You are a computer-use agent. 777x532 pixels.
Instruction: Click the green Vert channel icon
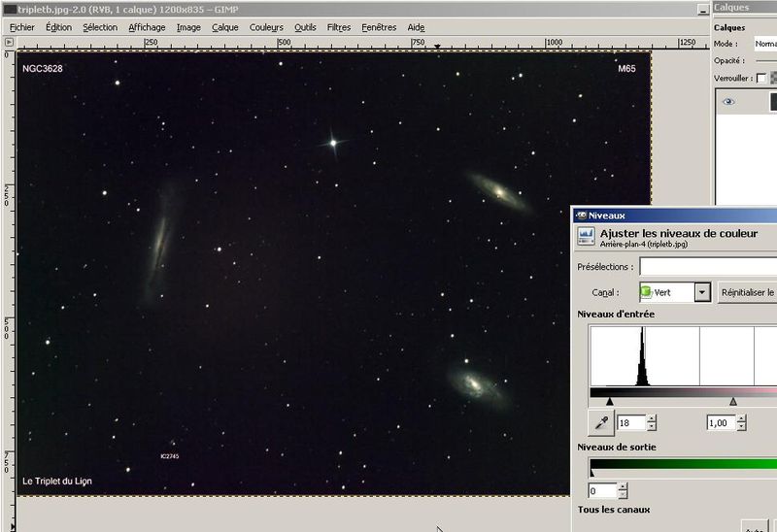[x=647, y=292]
